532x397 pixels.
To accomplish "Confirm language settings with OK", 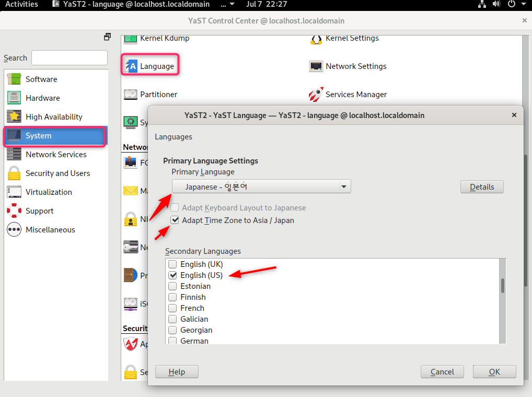I will 494,372.
